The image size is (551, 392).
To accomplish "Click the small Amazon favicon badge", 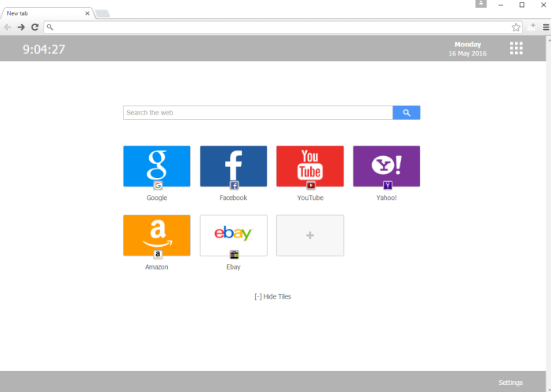I will [x=158, y=255].
